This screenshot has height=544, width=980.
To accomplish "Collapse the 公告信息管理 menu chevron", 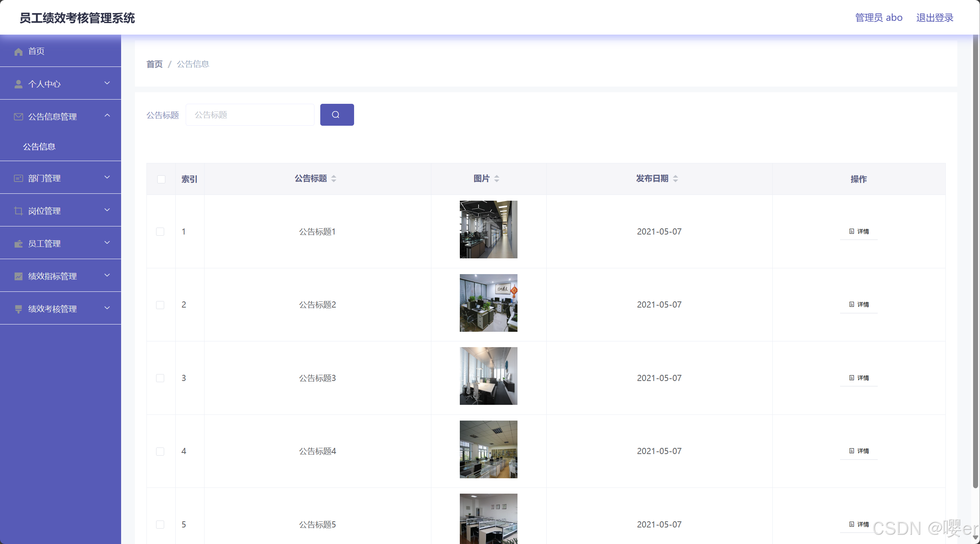I will 107,115.
